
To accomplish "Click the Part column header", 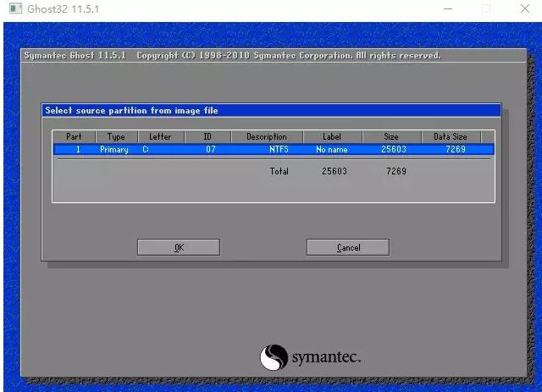I will coord(74,136).
